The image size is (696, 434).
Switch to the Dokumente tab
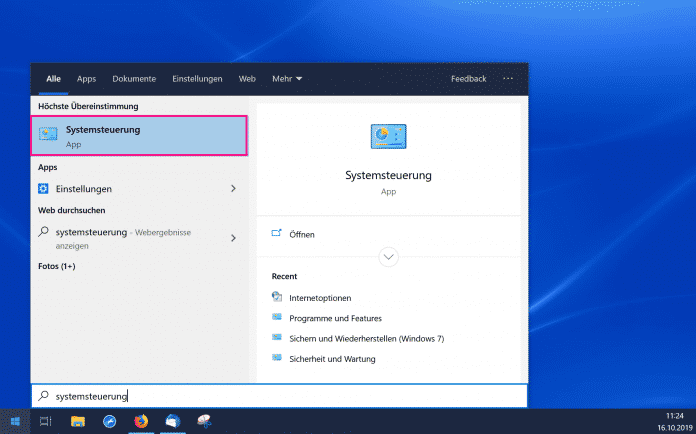[x=134, y=79]
